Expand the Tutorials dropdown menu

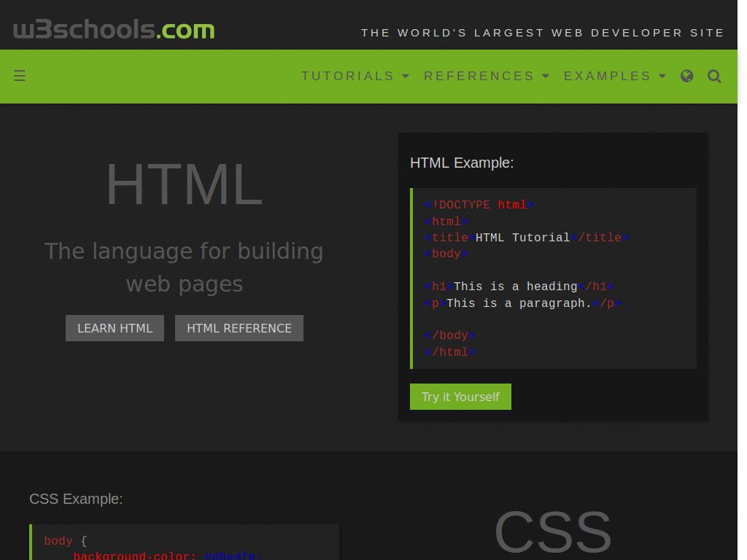point(355,76)
